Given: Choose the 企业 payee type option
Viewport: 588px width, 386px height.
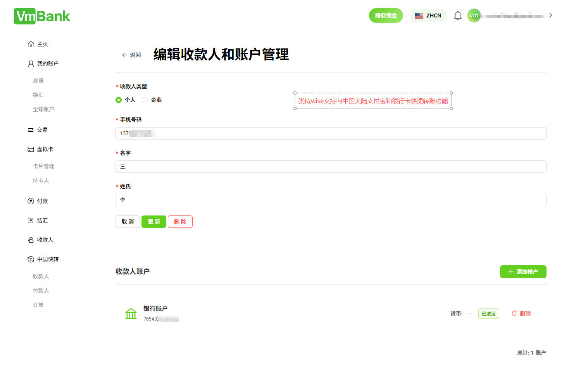Looking at the screenshot, I should 145,100.
